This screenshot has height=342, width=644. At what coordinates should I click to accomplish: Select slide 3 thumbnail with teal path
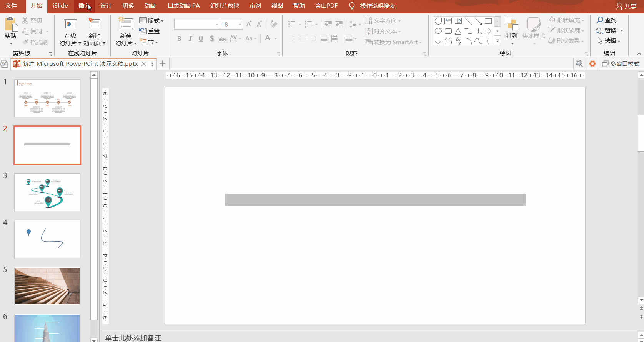47,192
